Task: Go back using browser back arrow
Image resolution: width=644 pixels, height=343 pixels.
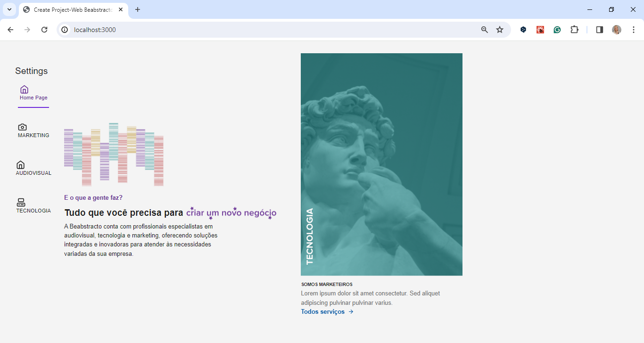Action: pyautogui.click(x=10, y=30)
